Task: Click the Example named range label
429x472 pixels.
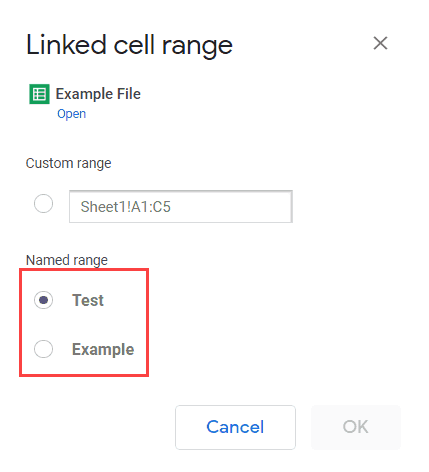Action: tap(103, 349)
